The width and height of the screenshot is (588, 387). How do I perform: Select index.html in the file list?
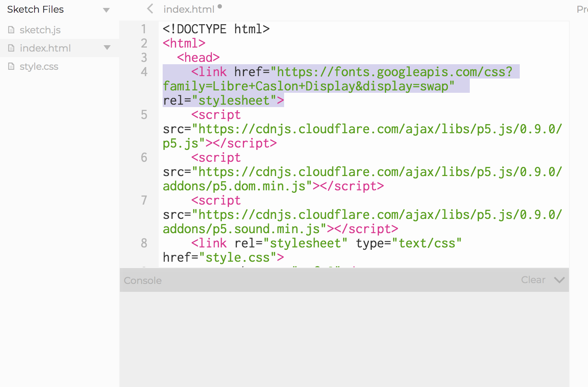click(60, 48)
